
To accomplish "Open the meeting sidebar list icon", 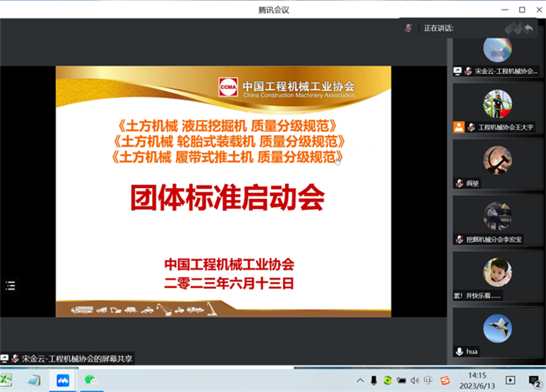I will [10, 285].
